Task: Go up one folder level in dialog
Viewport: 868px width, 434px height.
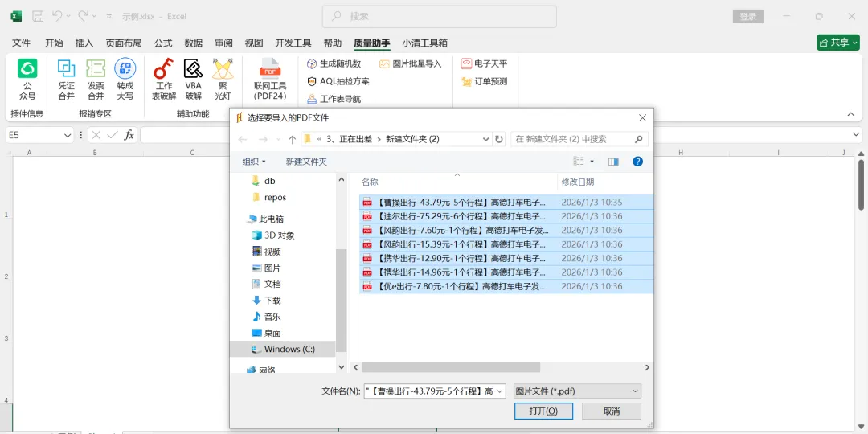Action: (x=293, y=140)
